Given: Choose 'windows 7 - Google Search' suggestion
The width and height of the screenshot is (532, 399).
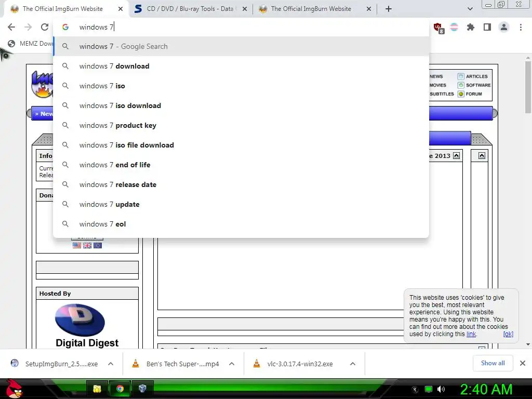Looking at the screenshot, I should (241, 46).
